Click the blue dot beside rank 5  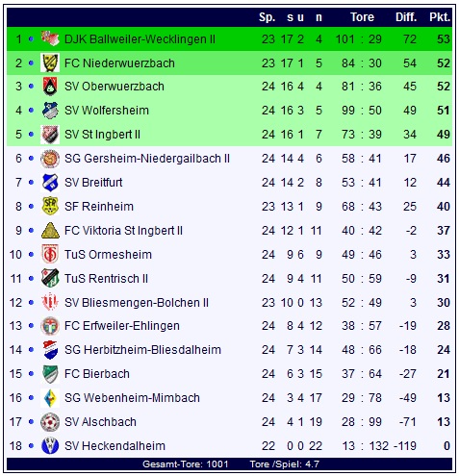31,135
